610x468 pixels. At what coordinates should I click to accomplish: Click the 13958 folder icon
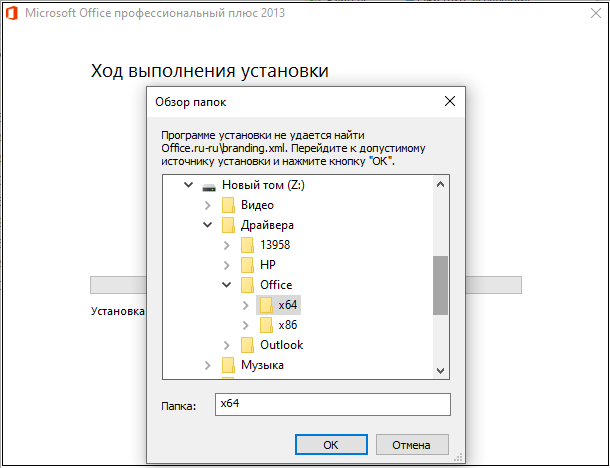point(247,245)
